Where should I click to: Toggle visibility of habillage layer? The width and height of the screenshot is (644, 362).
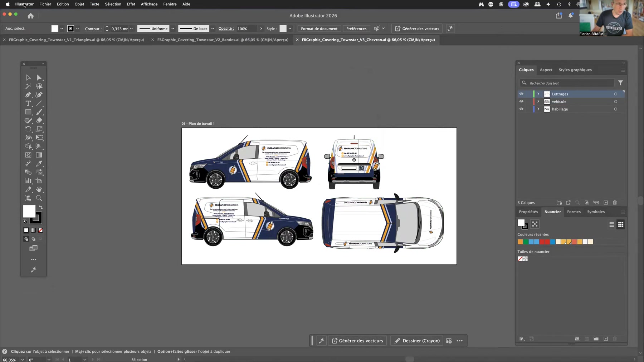coord(521,109)
